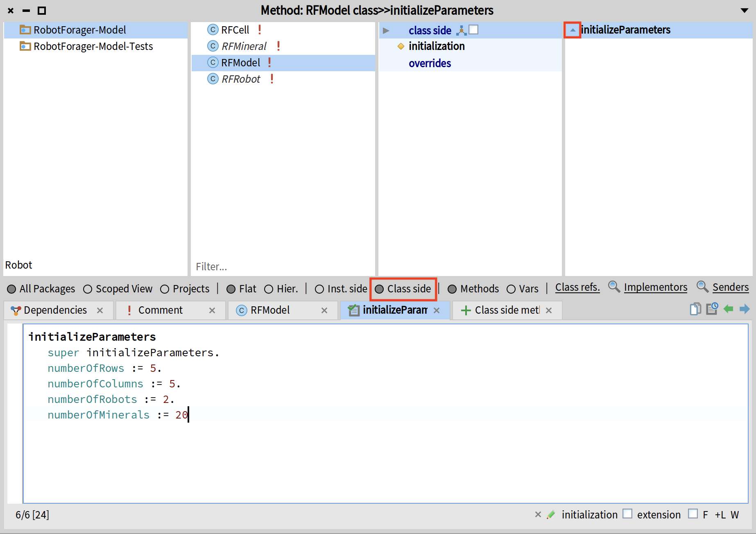Image resolution: width=756 pixels, height=534 pixels.
Task: Click the green back navigation arrow
Action: (728, 309)
